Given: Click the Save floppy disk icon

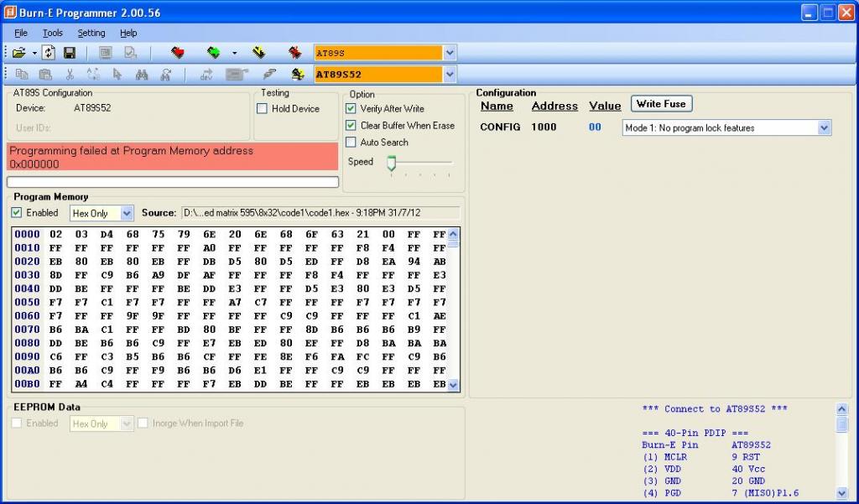Looking at the screenshot, I should 70,53.
